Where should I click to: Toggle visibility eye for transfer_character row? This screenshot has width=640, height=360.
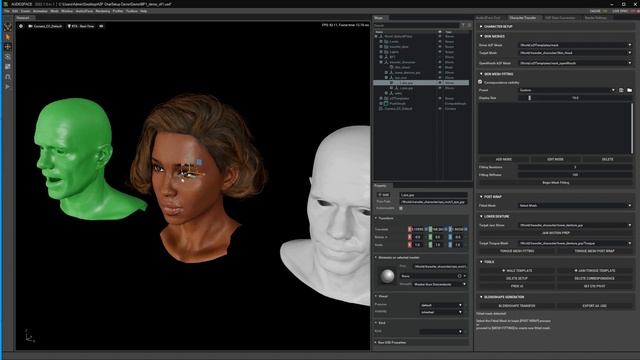(x=440, y=62)
